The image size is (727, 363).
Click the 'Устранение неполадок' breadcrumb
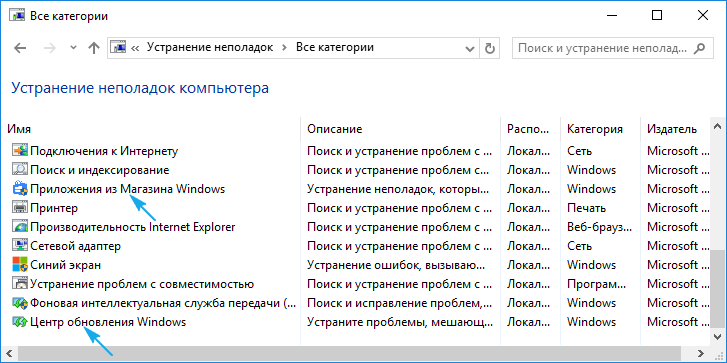coord(210,47)
